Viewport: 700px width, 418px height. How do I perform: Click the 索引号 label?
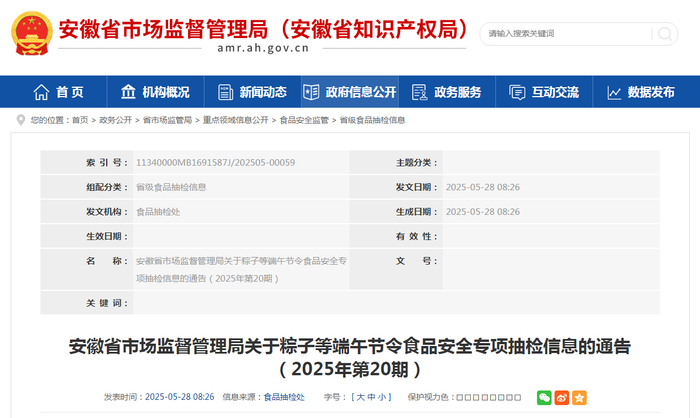107,163
